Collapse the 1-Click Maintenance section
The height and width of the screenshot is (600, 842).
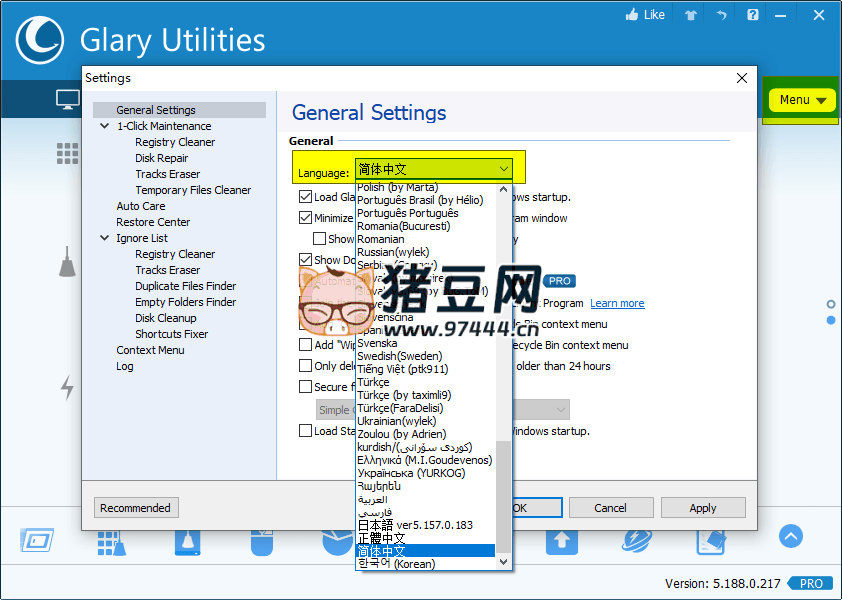(105, 125)
